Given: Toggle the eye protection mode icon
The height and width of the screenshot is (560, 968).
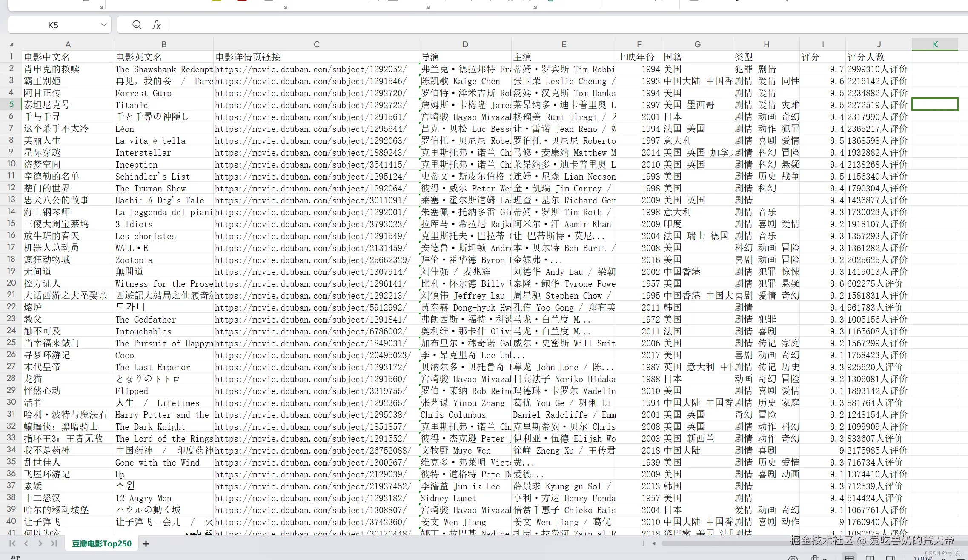Looking at the screenshot, I should [793, 558].
